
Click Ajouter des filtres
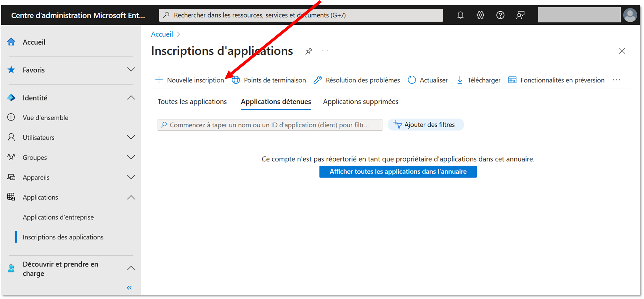426,125
